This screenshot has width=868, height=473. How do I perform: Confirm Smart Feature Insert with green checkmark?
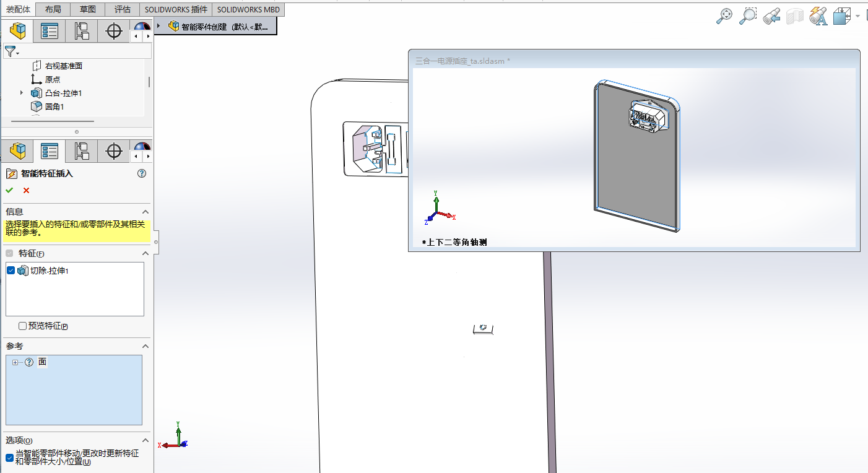coord(9,190)
